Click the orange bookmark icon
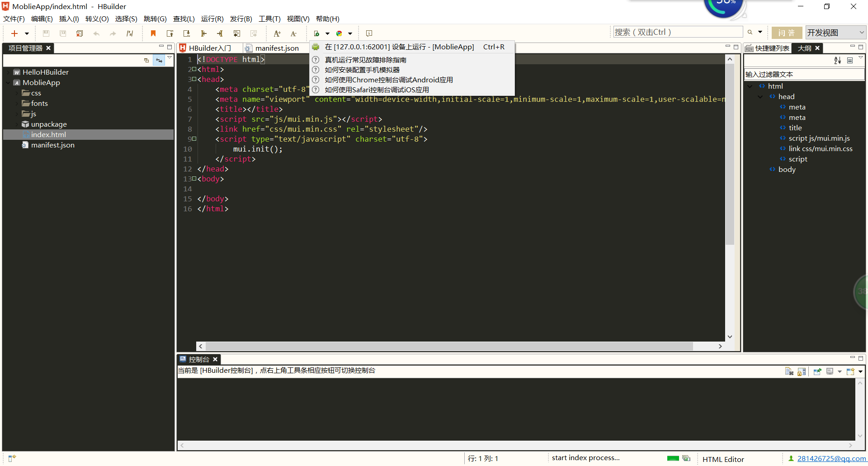This screenshot has height=466, width=868. (x=153, y=33)
